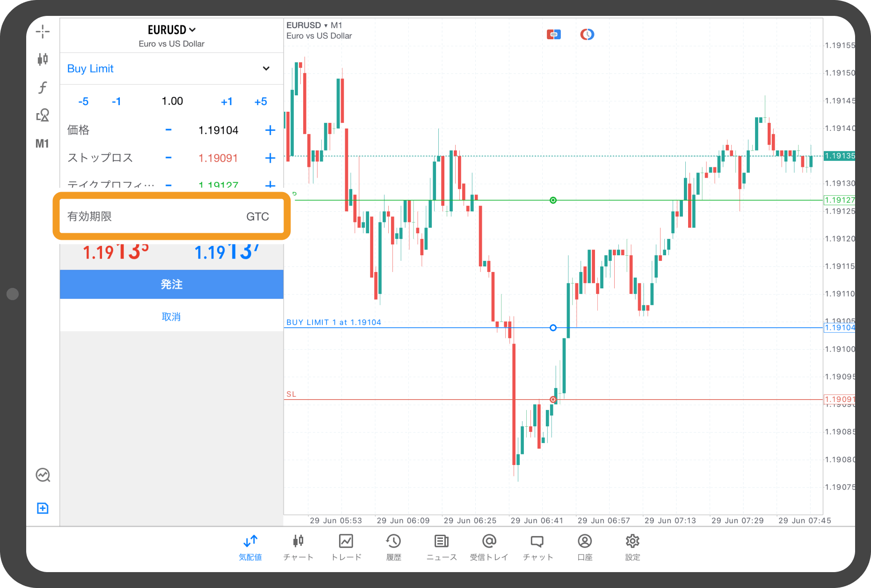
Task: Decrease the price with minus
Action: (x=168, y=130)
